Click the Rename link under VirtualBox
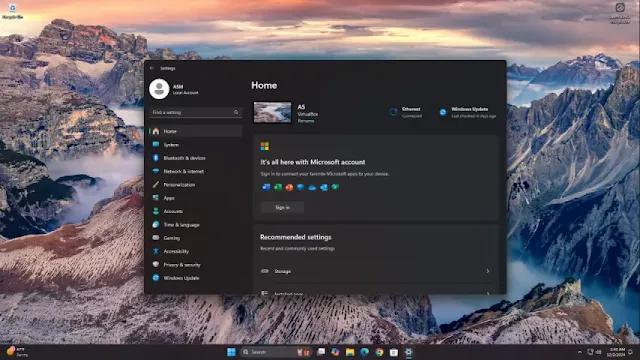This screenshot has height=360, width=640. coord(306,121)
